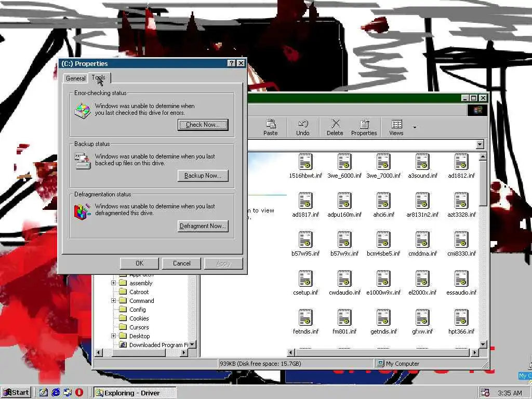Screen dimensions: 532x399
Task: Open the Views dropdown arrow
Action: click(x=415, y=128)
